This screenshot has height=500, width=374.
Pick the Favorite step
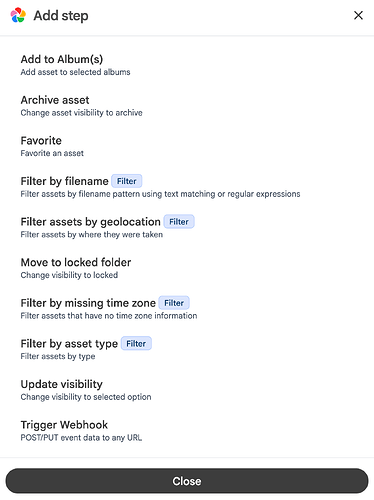[x=187, y=146]
